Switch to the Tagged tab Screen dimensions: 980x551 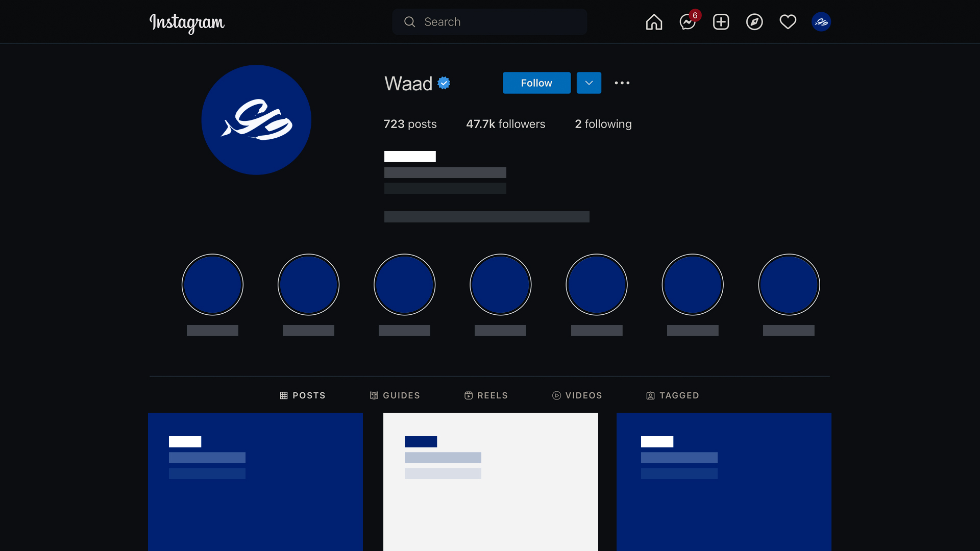coord(672,395)
